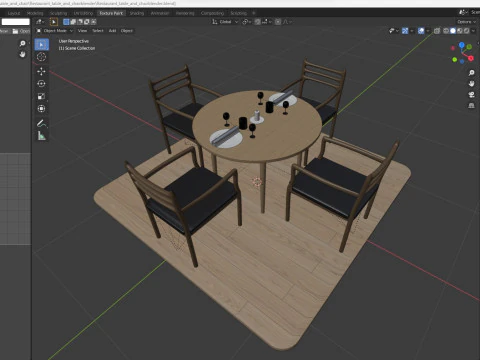480x360 pixels.
Task: Open the shading options dropdown arrow
Action: point(474,31)
